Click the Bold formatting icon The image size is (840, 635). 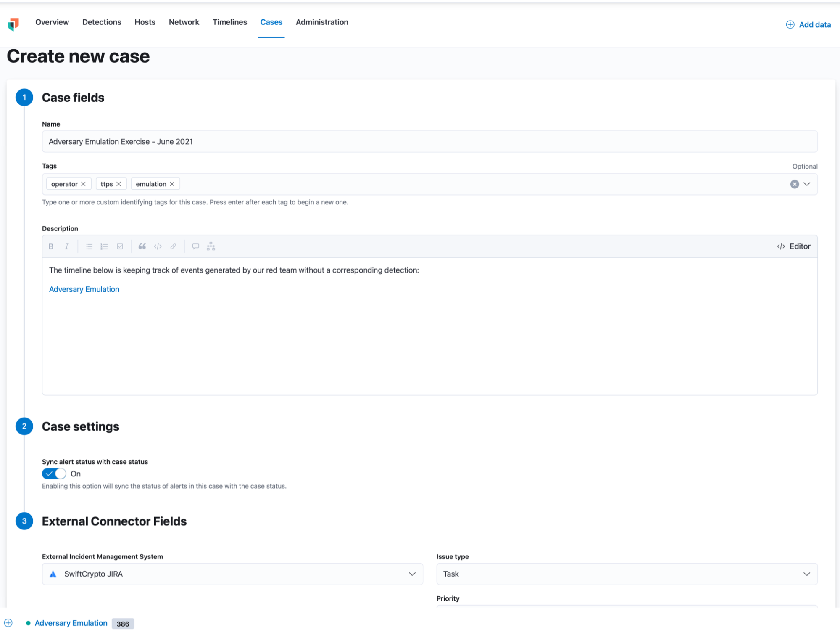[x=51, y=246]
